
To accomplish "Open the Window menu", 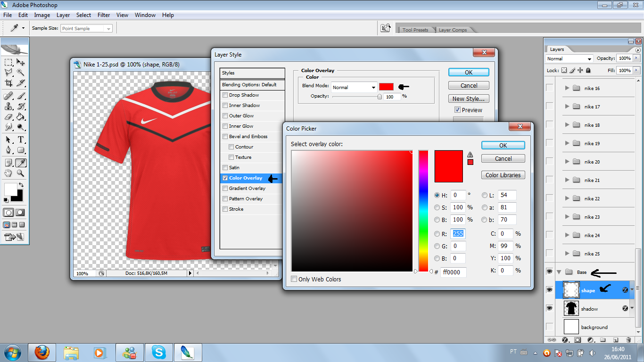I will point(145,15).
